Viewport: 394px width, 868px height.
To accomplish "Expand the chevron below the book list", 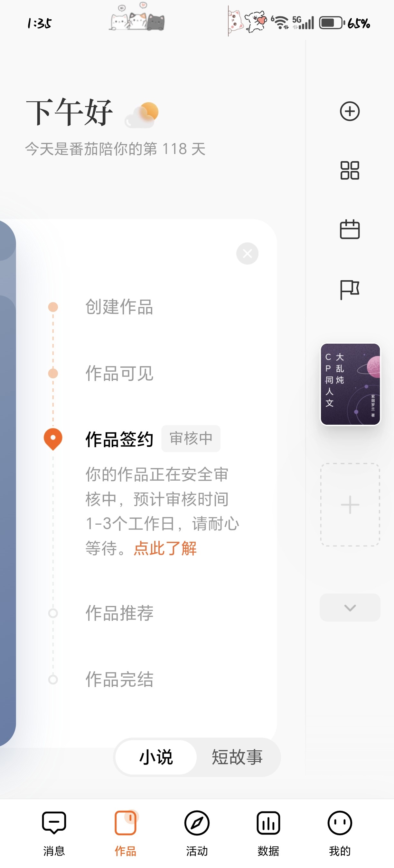I will click(350, 608).
